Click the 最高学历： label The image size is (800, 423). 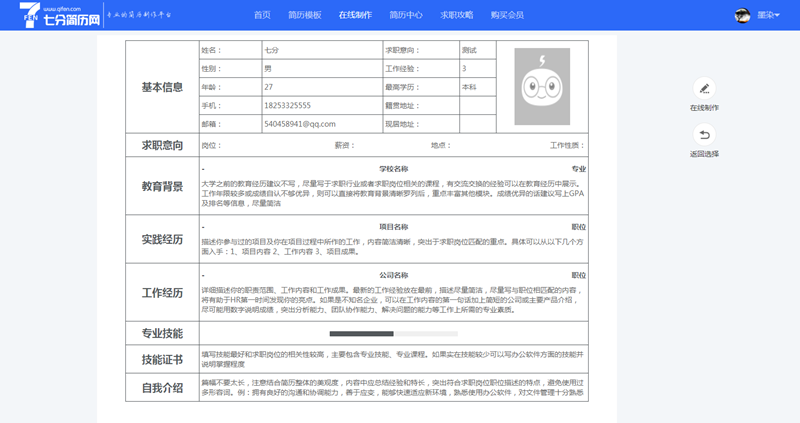[403, 87]
